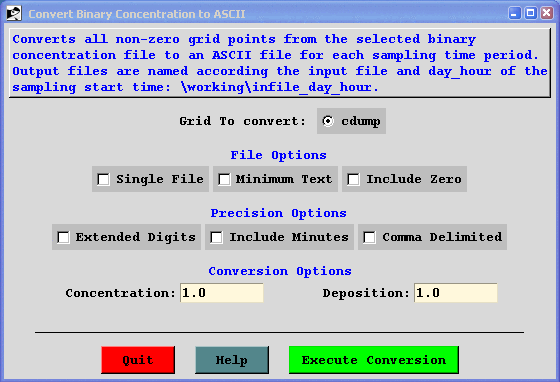
Task: Click the Concentration conversion factor field
Action: 222,293
